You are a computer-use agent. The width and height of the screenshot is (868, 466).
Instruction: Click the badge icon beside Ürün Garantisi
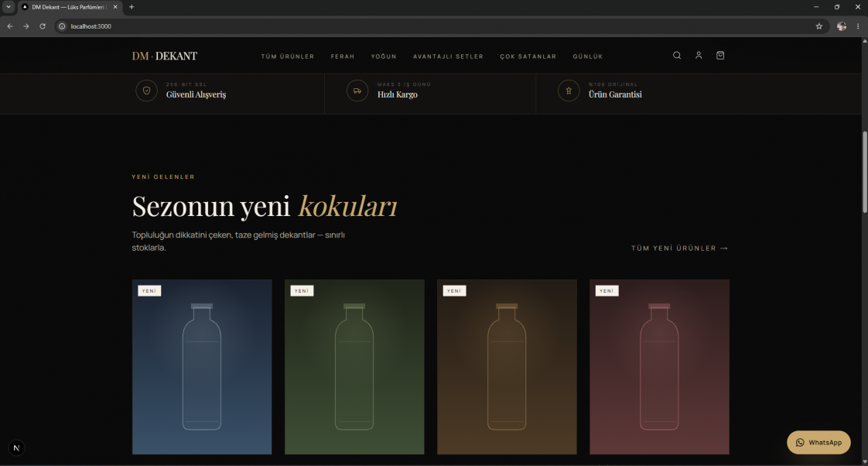(x=569, y=91)
